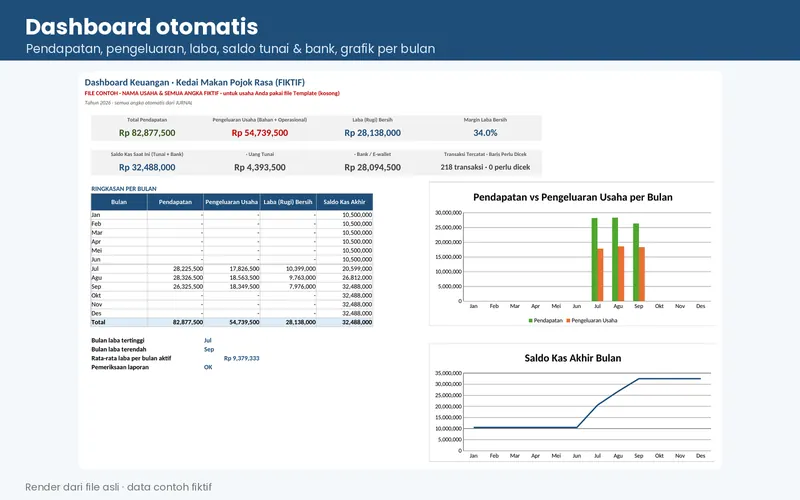The height and width of the screenshot is (500, 800).
Task: Click the 'Bulan laba tertinggi' label
Action: [118, 340]
